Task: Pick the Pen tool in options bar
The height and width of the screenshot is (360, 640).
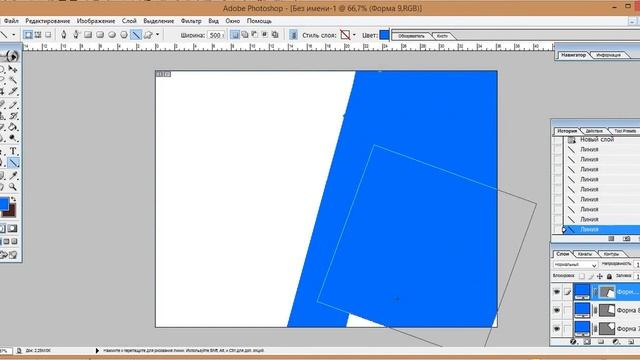Action: (64, 35)
